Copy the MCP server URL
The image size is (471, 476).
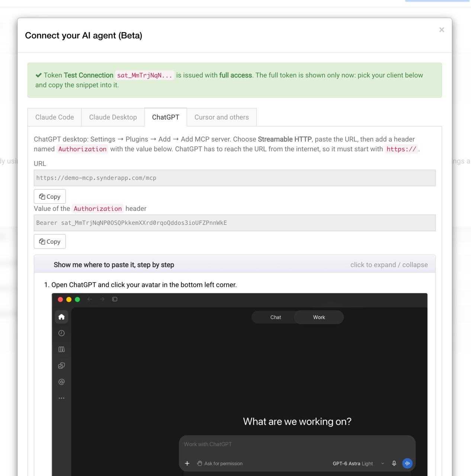pyautogui.click(x=50, y=196)
